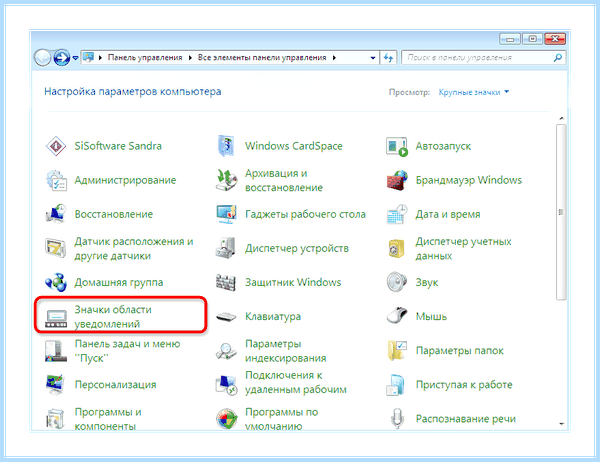Open the Администрирование link text
The image size is (600, 462).
tap(125, 180)
